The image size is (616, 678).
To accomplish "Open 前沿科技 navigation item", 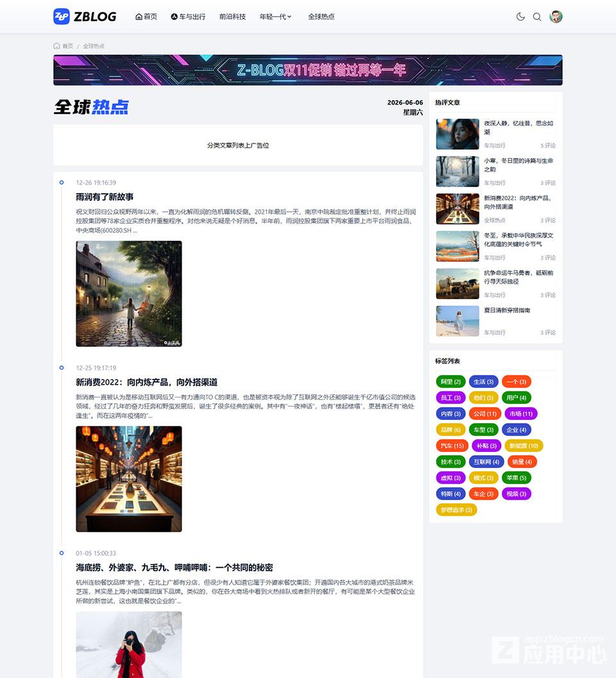I will 232,17.
